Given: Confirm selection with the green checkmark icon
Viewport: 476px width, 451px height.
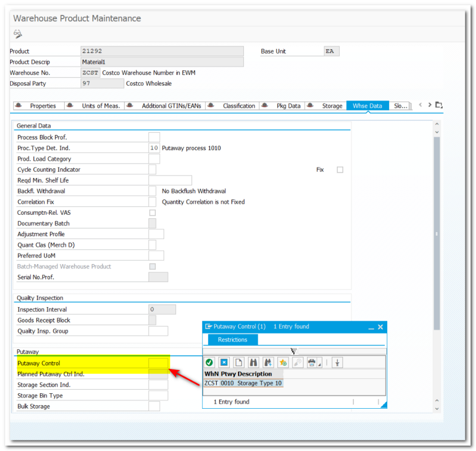Looking at the screenshot, I should point(209,363).
